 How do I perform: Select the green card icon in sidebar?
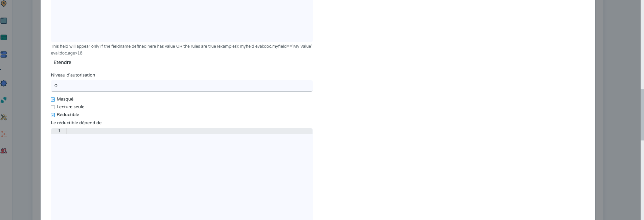[x=4, y=38]
